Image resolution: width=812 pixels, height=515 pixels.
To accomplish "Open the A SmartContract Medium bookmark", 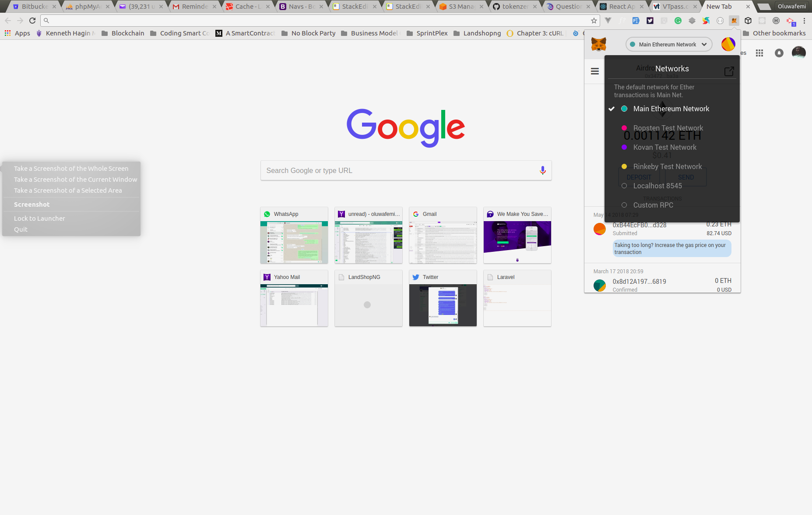I will click(x=246, y=33).
